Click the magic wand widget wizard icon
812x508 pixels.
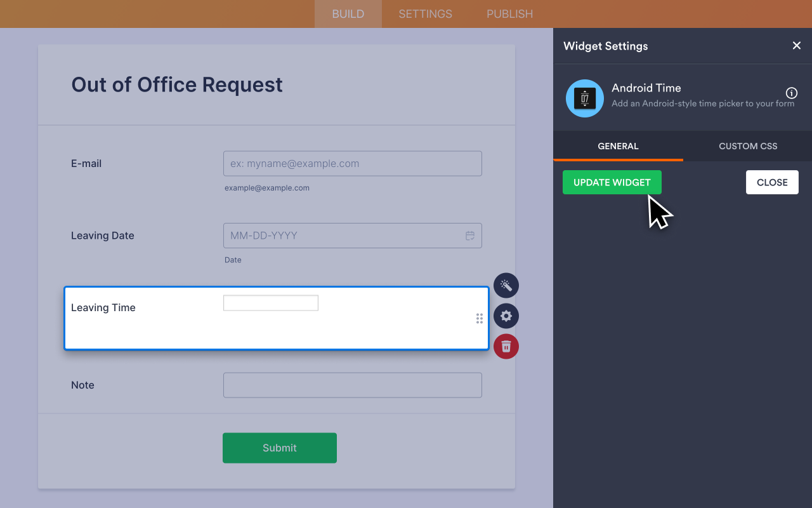(x=506, y=285)
